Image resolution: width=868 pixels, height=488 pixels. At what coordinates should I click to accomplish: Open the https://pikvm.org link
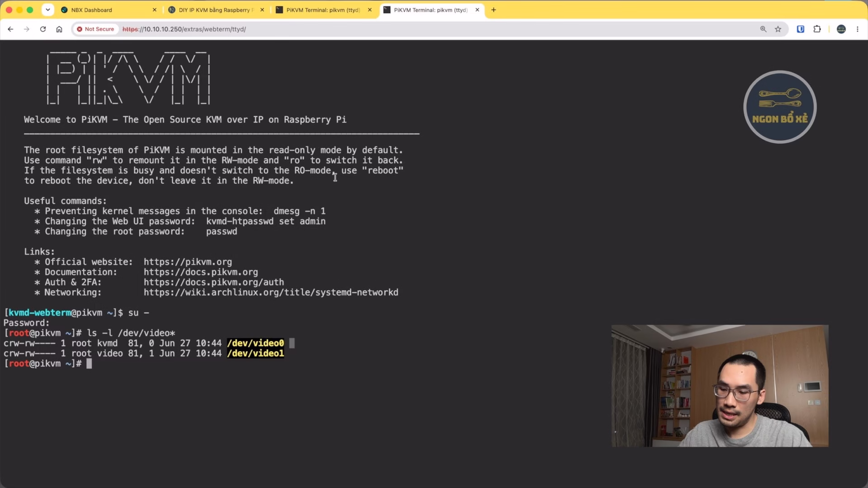188,262
